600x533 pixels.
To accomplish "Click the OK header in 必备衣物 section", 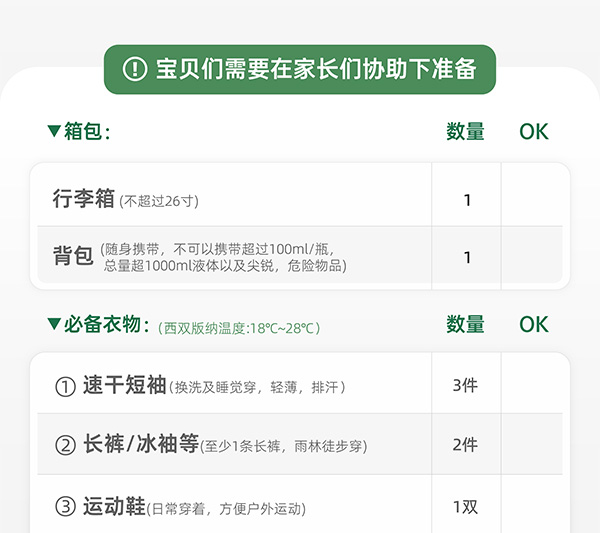I will pyautogui.click(x=534, y=324).
